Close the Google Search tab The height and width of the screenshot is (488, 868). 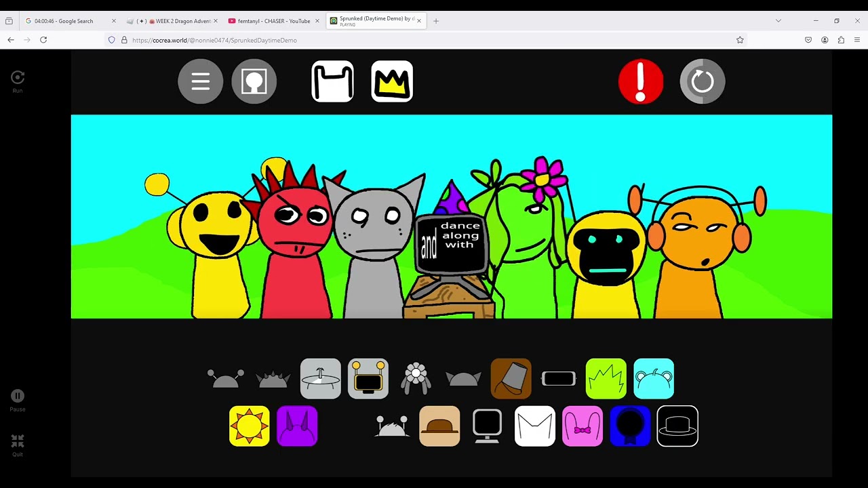[x=113, y=21]
